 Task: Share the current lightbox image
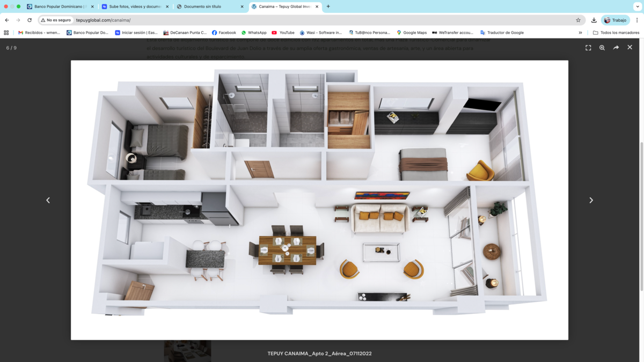click(616, 48)
